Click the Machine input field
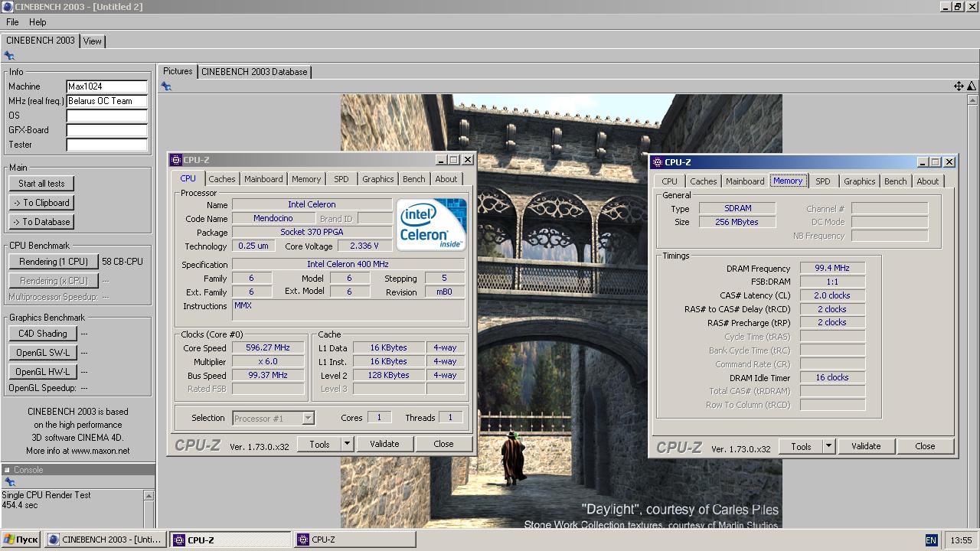 pos(106,86)
